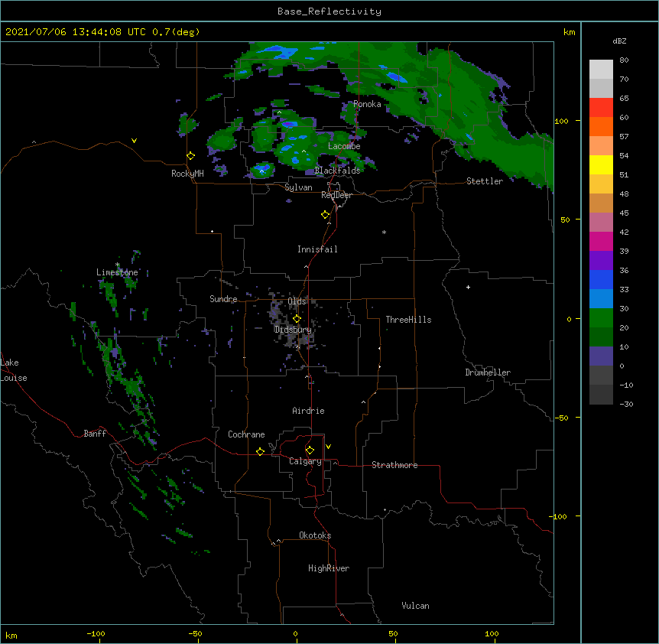
Task: Select the Innisfail label
Action: tap(317, 249)
